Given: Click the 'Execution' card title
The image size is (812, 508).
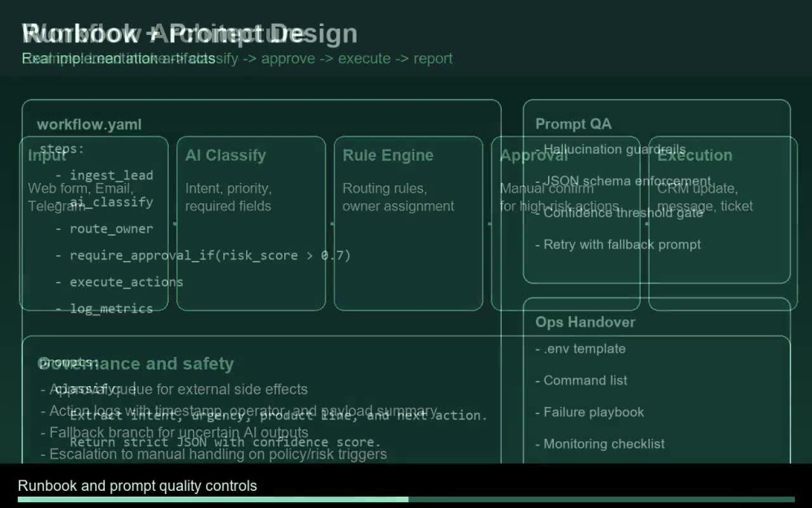Looking at the screenshot, I should point(694,155).
